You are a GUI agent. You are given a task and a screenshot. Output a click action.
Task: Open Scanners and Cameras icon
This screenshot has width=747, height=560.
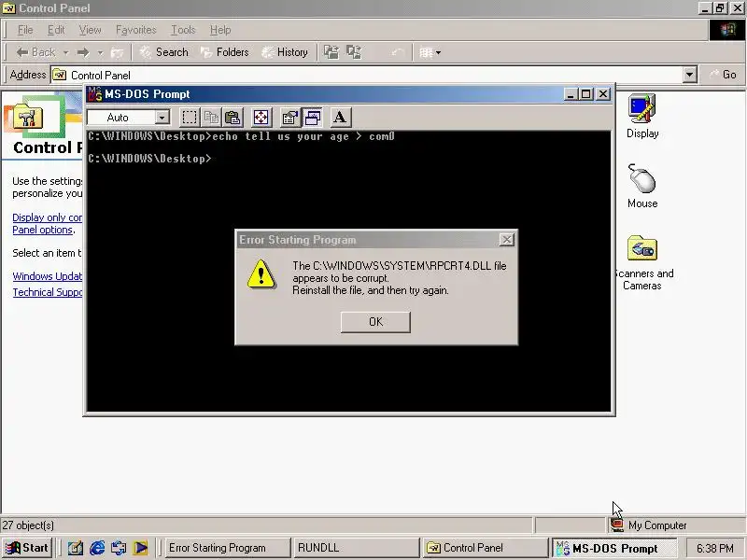click(x=642, y=263)
